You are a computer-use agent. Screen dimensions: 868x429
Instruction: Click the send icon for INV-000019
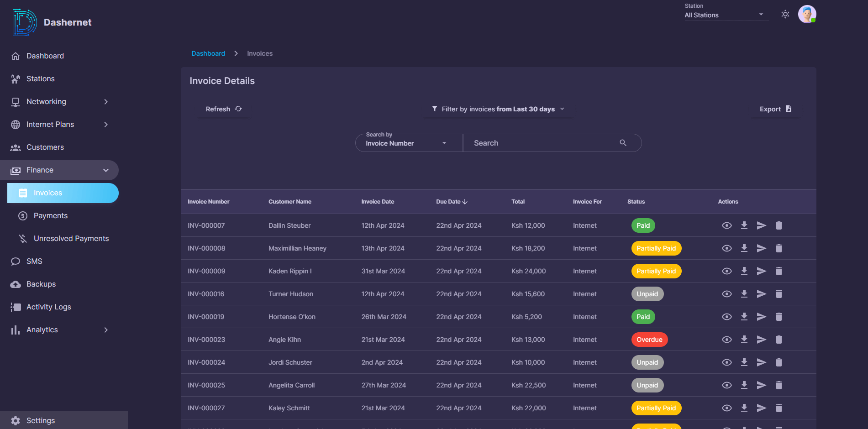tap(761, 317)
